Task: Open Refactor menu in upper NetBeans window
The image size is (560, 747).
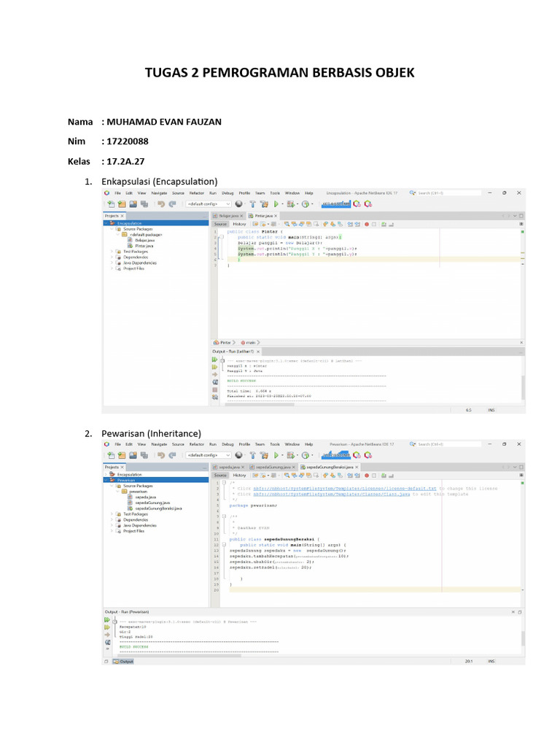Action: point(197,193)
